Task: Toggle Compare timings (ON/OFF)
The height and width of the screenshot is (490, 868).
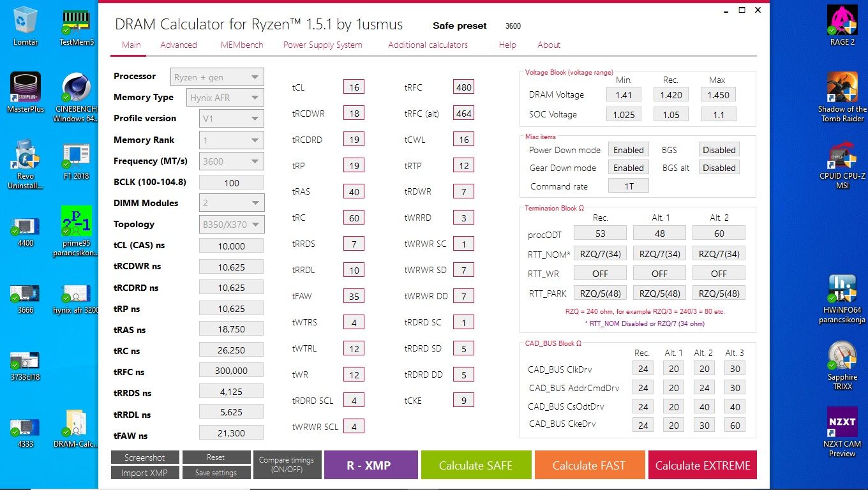Action: (x=287, y=465)
